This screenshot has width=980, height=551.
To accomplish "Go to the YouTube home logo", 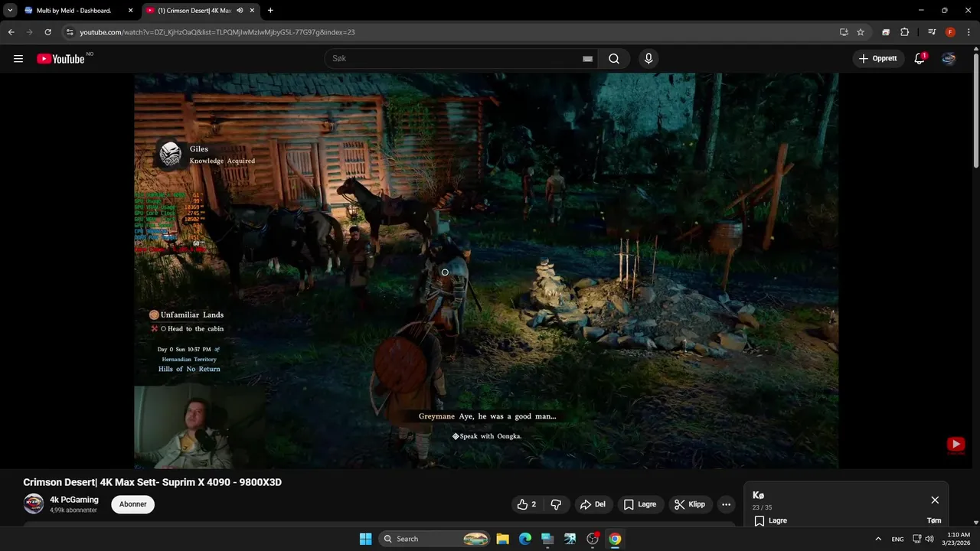I will pyautogui.click(x=60, y=59).
